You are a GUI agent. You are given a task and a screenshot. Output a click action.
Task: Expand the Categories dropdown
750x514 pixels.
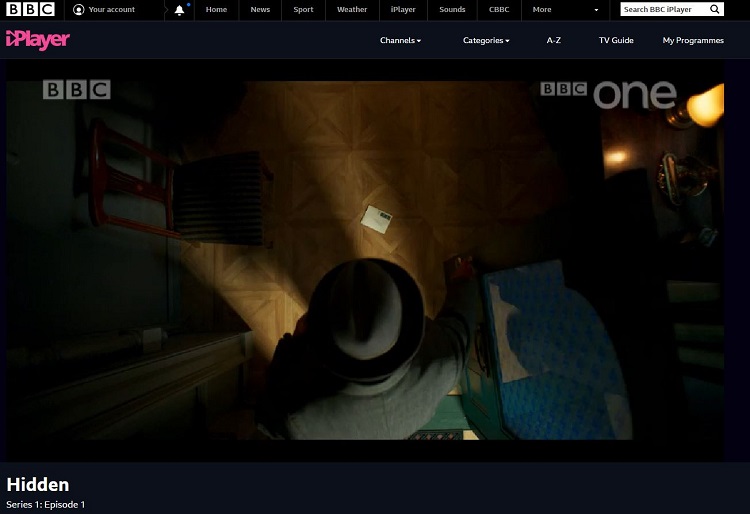[x=486, y=40]
